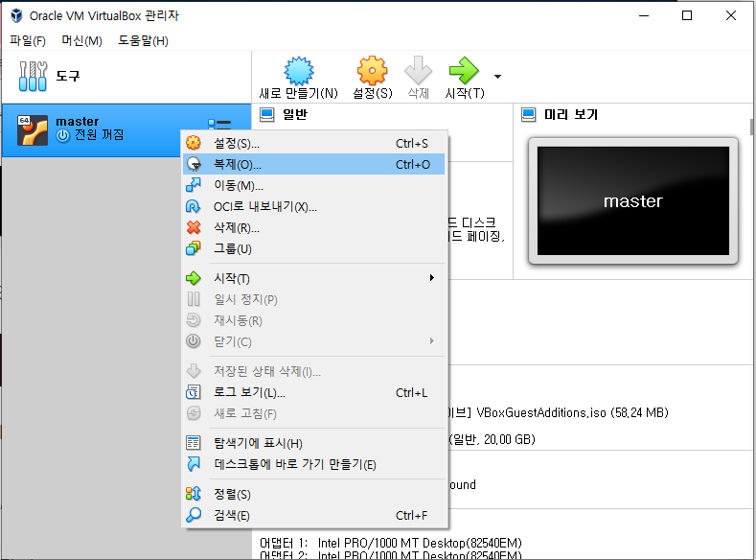Screen dimensions: 756x560
Task: Click the group icon beside 그룹(U)
Action: (194, 248)
